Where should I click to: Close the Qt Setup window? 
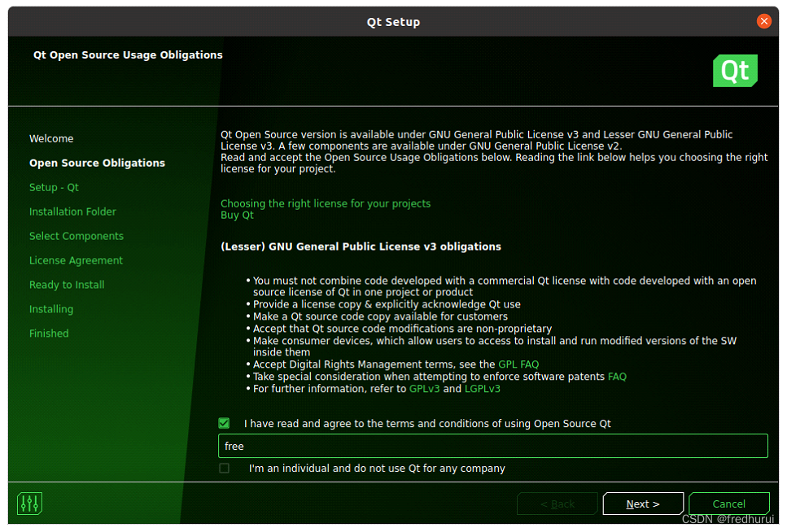point(763,21)
